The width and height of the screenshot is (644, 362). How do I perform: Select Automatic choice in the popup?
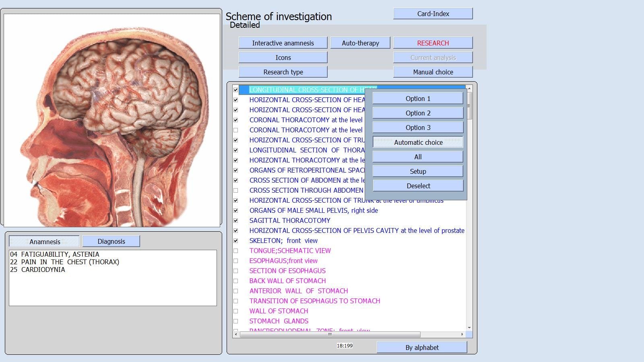418,142
